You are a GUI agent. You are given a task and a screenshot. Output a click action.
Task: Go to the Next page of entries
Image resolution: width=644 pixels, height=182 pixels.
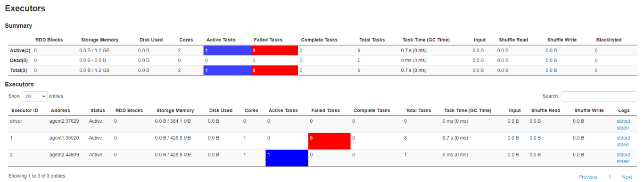coord(627,177)
